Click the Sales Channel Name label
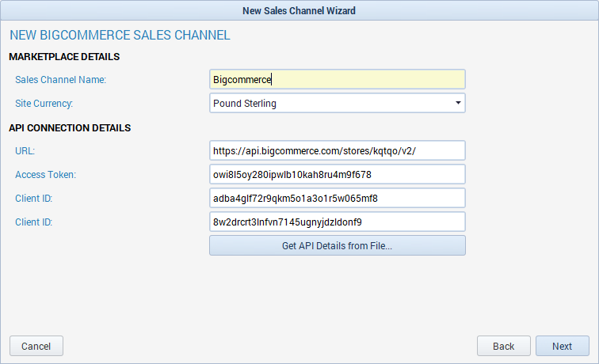Image resolution: width=599 pixels, height=364 pixels. (60, 80)
